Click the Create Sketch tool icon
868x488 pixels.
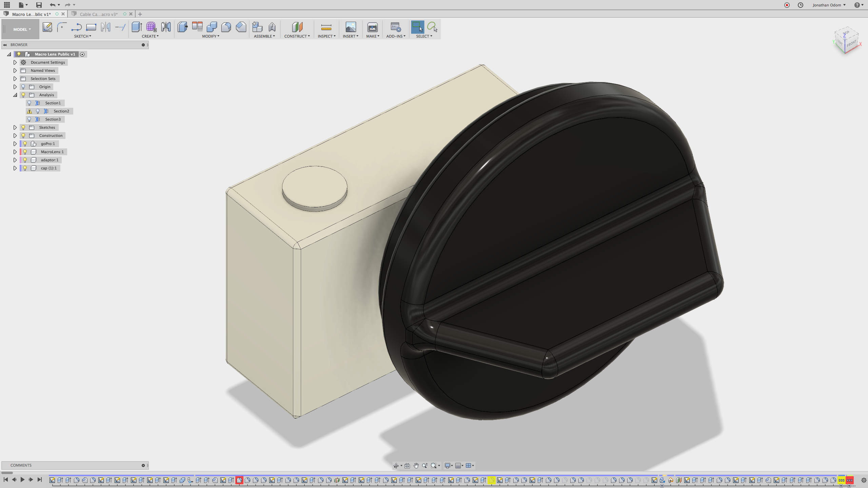pos(47,27)
